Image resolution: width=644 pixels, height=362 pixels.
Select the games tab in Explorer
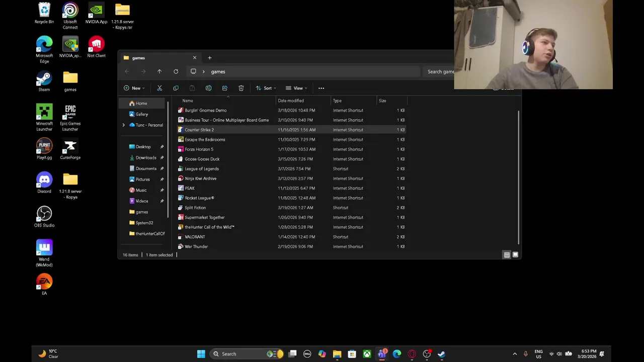pos(160,58)
